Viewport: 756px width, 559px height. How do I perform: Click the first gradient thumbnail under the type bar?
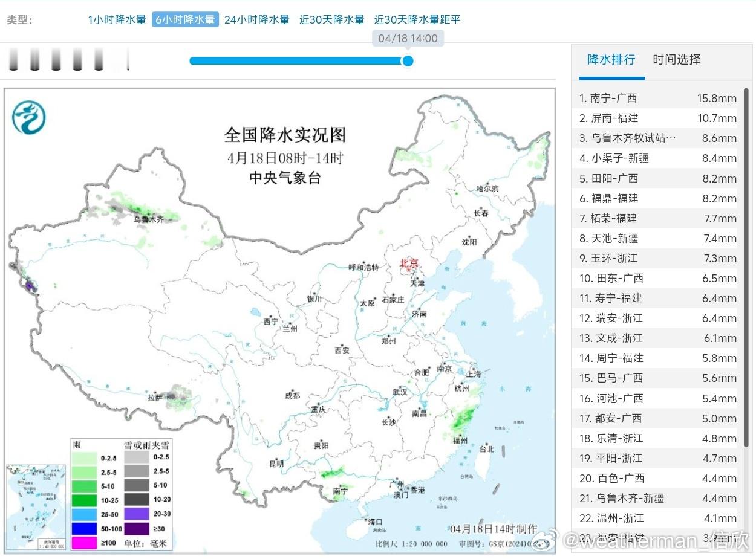13,59
